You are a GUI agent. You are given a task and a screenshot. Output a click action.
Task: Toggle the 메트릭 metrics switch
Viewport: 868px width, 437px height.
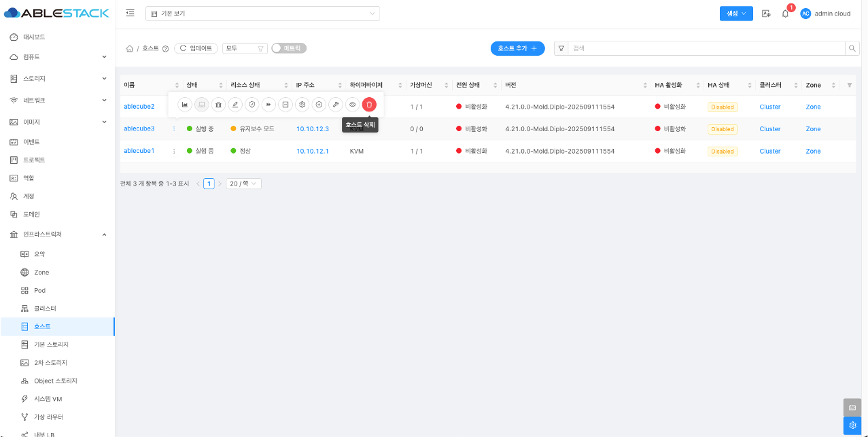289,48
